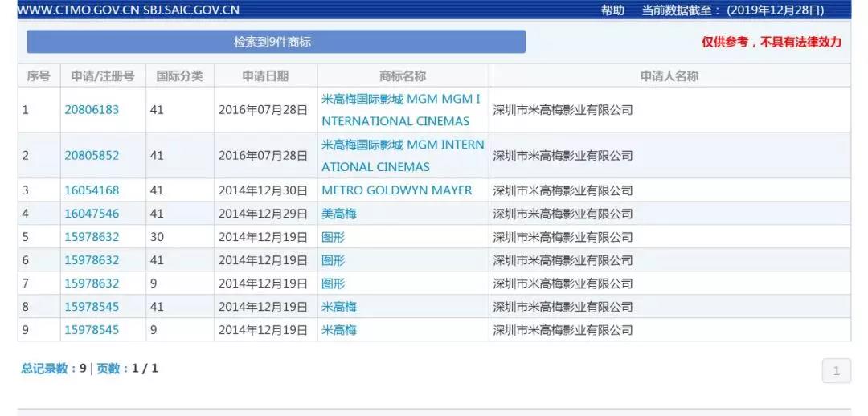868x416 pixels.
Task: Select 2014年12月19日 in row 5
Action: click(262, 237)
